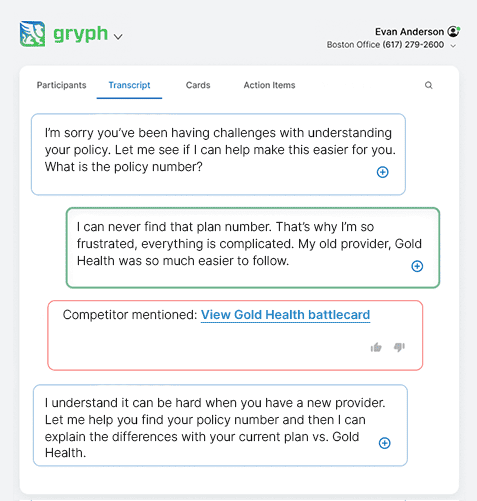Viewport: 477px width, 501px height.
Task: Click the gryph brand name text
Action: point(81,34)
